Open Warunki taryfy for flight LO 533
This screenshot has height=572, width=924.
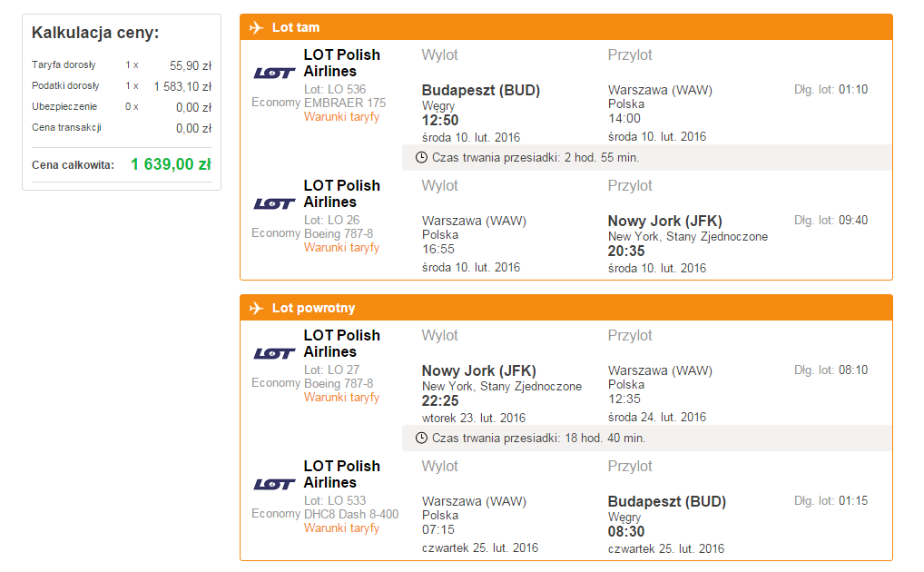pos(342,528)
